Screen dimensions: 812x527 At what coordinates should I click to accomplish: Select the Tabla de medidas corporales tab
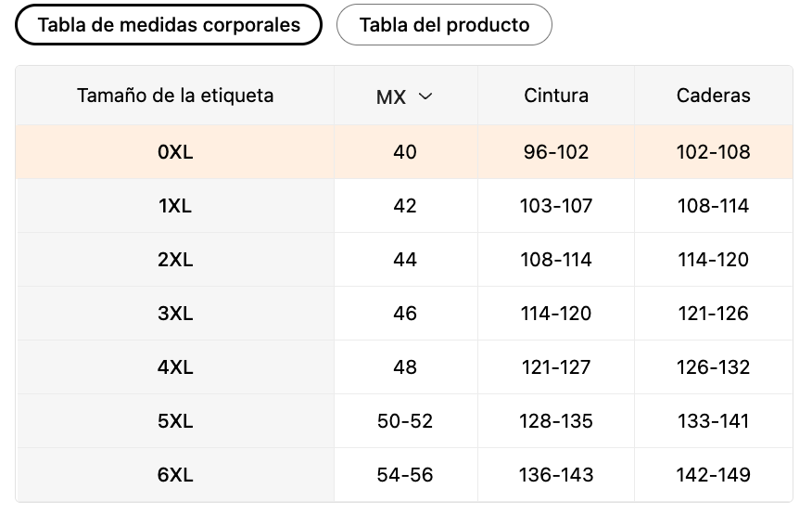169,25
